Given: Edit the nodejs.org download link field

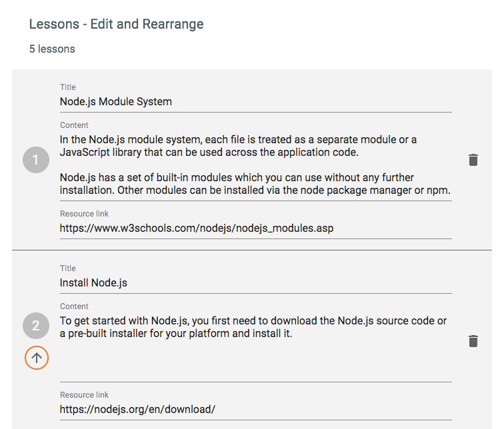Looking at the screenshot, I should 255,409.
